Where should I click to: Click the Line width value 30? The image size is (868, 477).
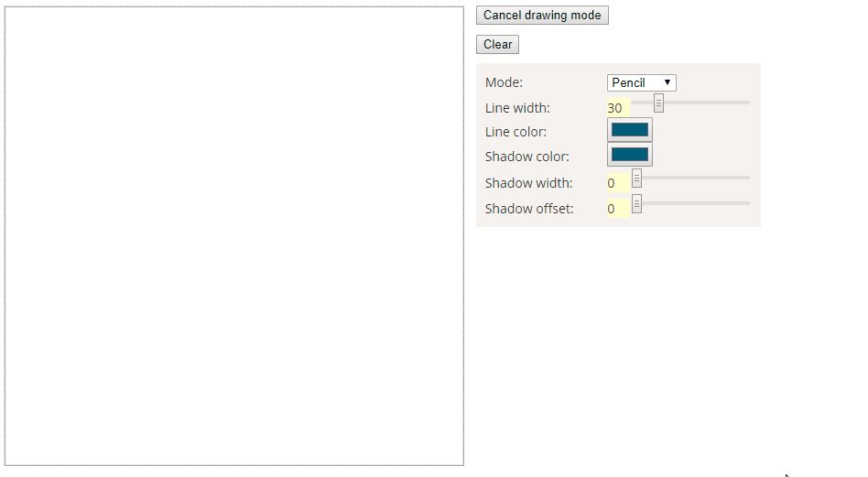(615, 108)
